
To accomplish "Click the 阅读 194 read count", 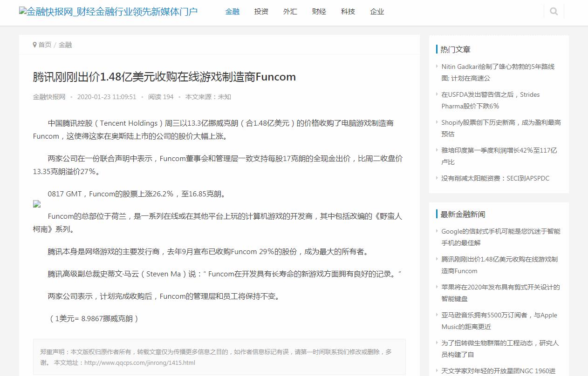I will (x=161, y=97).
